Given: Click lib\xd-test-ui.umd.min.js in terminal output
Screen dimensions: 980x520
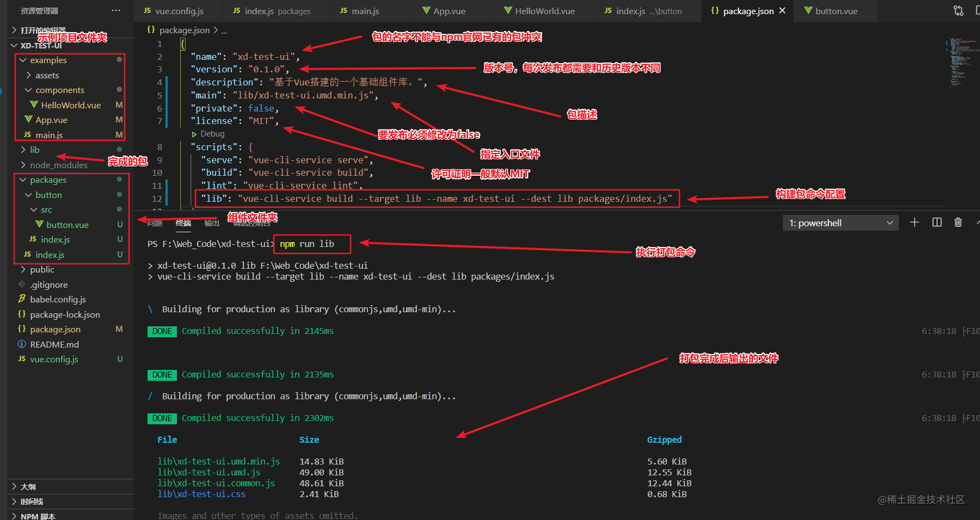Looking at the screenshot, I should [219, 461].
